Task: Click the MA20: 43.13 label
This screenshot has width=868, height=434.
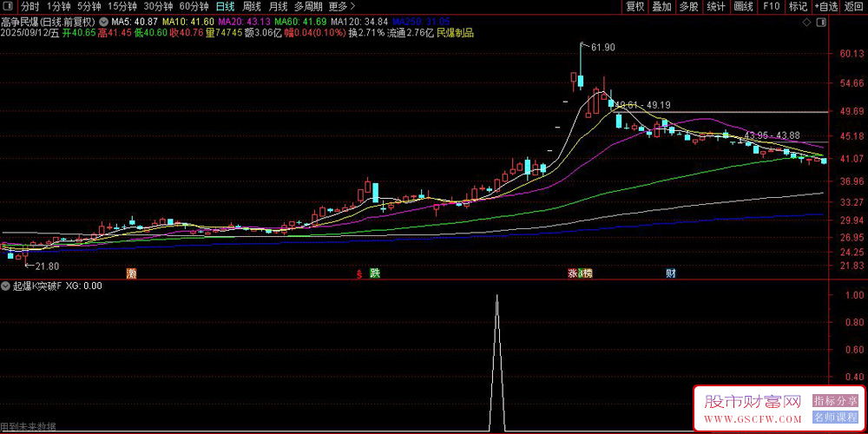Action: coord(244,23)
